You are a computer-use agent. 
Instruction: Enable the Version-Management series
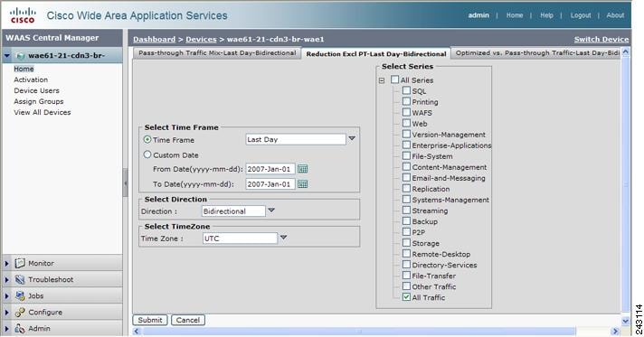pos(406,134)
